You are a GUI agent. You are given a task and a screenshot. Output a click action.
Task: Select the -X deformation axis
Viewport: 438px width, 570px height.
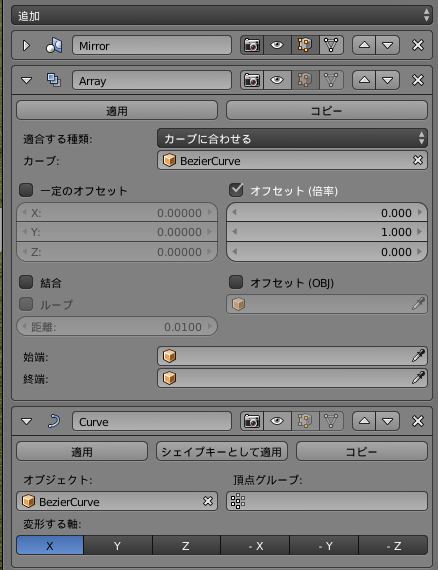click(255, 545)
